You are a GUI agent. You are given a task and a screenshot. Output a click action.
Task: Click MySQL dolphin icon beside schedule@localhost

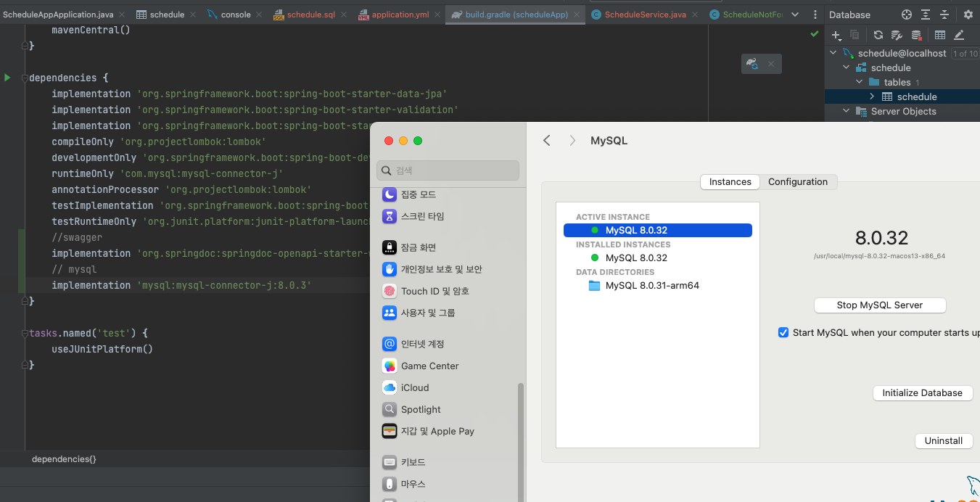point(848,53)
